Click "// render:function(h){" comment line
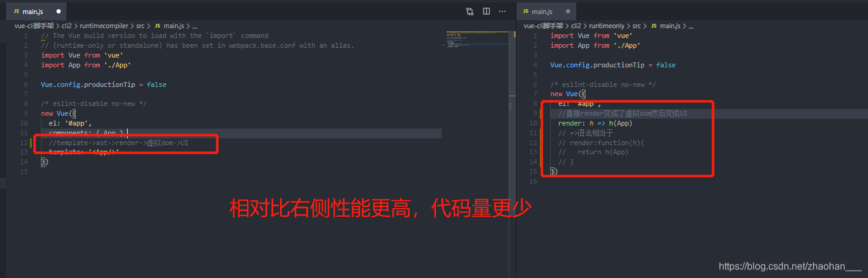The height and width of the screenshot is (278, 868). point(601,143)
